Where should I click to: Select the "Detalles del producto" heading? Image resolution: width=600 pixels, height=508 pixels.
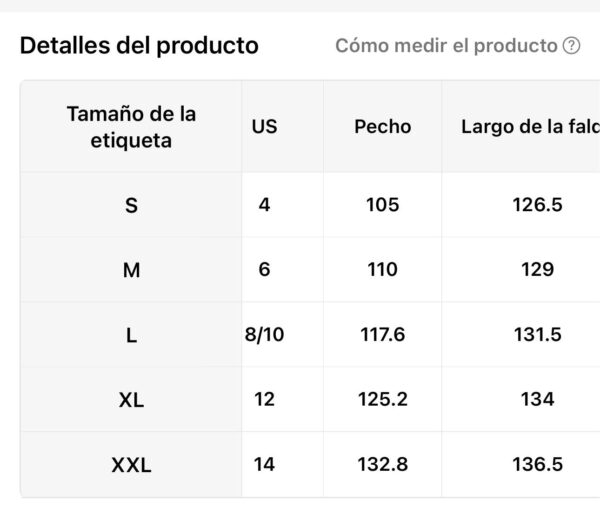[139, 46]
